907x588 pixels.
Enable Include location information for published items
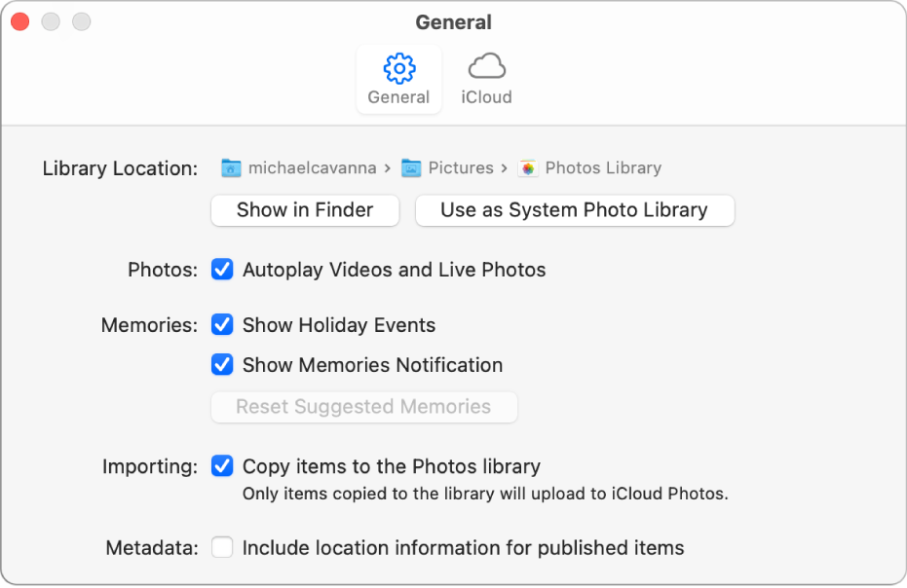[x=222, y=548]
